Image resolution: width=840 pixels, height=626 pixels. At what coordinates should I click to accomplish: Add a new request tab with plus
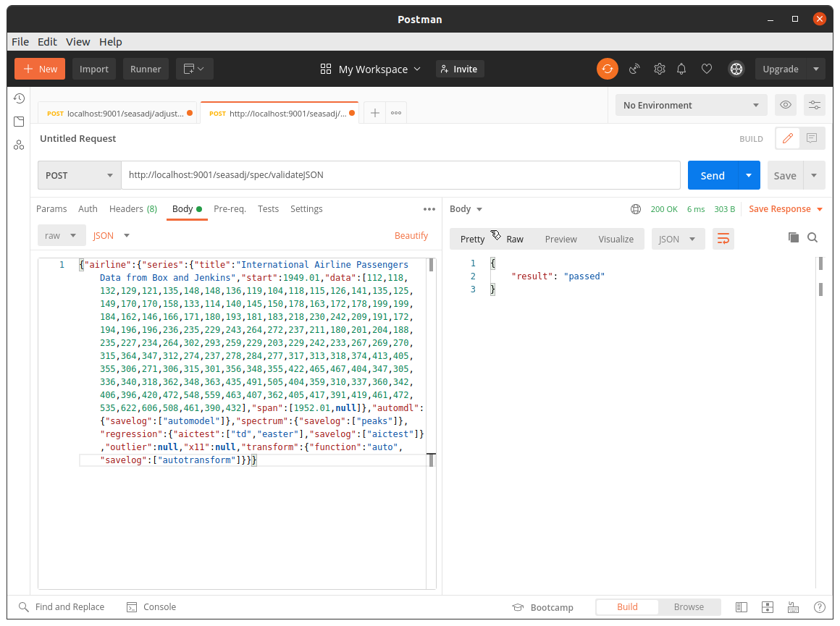(375, 113)
